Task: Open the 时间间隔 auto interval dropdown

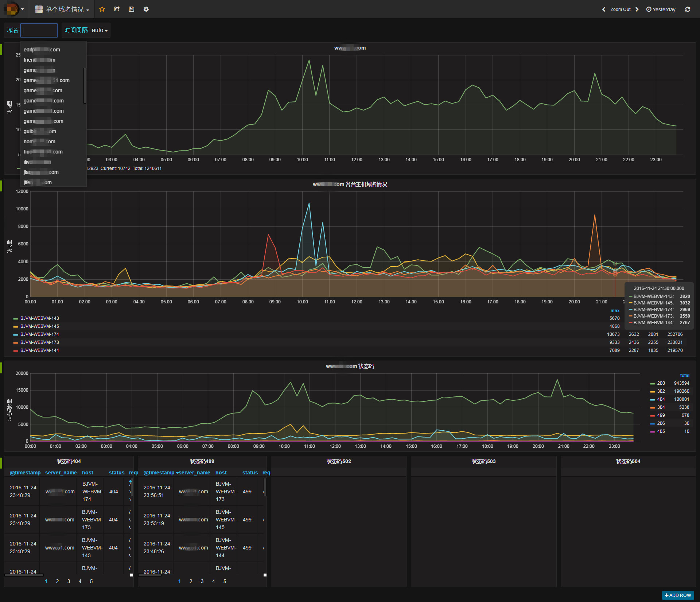Action: pyautogui.click(x=86, y=30)
